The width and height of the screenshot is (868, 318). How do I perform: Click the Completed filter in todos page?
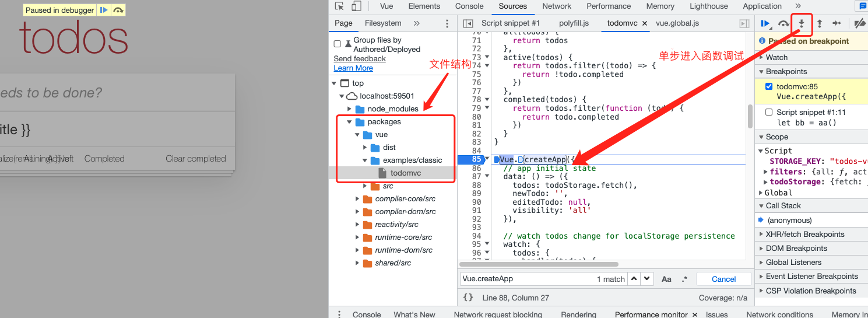[104, 159]
